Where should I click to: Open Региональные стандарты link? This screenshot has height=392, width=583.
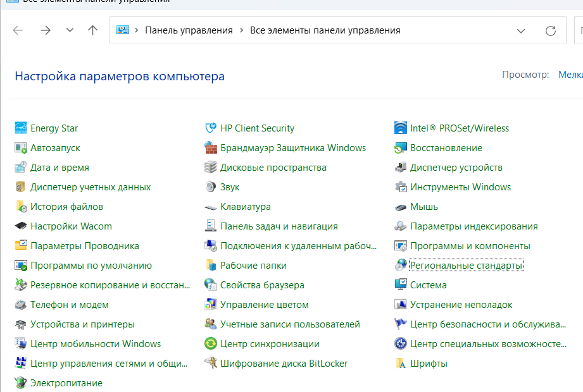pos(467,266)
